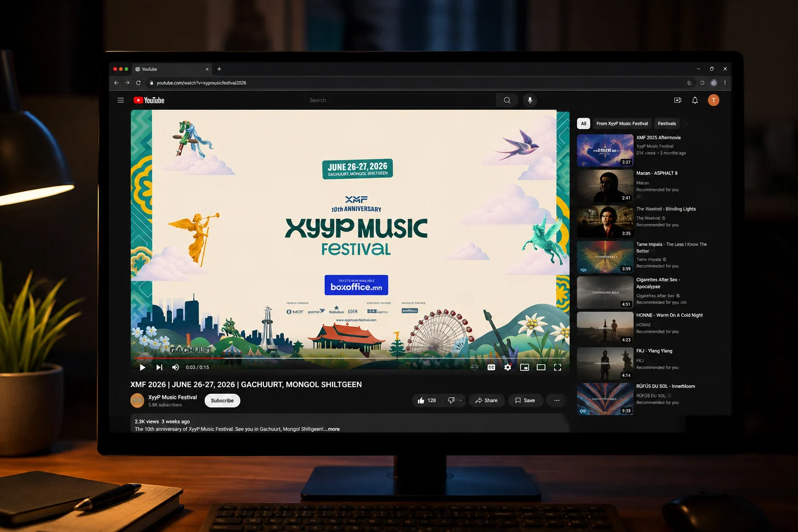This screenshot has height=532, width=798.
Task: Open Tame Impala - The Less I Know The Better
Action: pyautogui.click(x=672, y=248)
